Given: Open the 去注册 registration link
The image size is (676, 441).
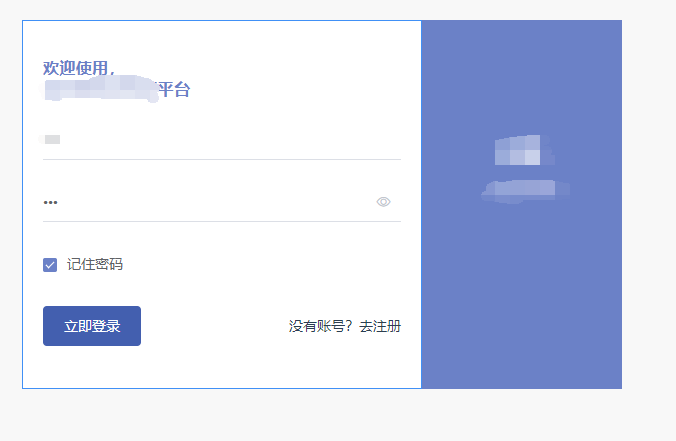Looking at the screenshot, I should (380, 326).
